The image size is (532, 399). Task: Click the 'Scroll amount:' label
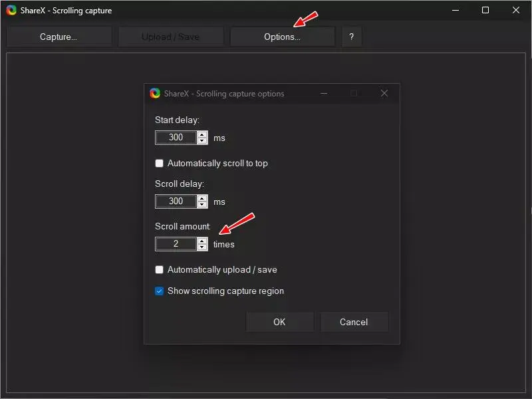click(182, 226)
